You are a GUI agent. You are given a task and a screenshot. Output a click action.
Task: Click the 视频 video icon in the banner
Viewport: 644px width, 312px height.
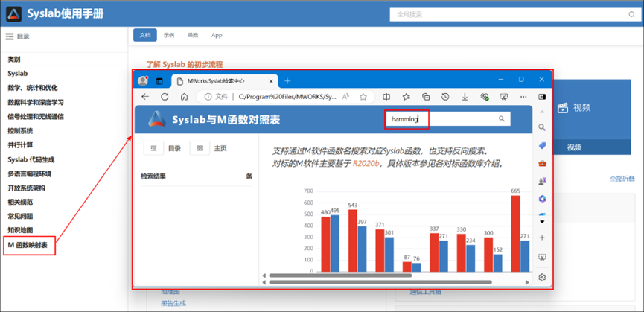(561, 108)
